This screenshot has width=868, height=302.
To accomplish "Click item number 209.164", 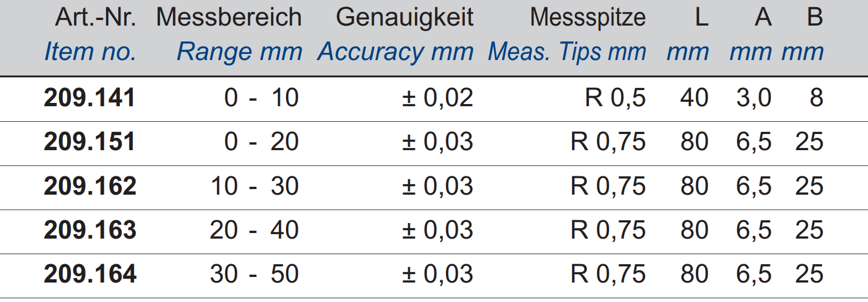I will [90, 274].
